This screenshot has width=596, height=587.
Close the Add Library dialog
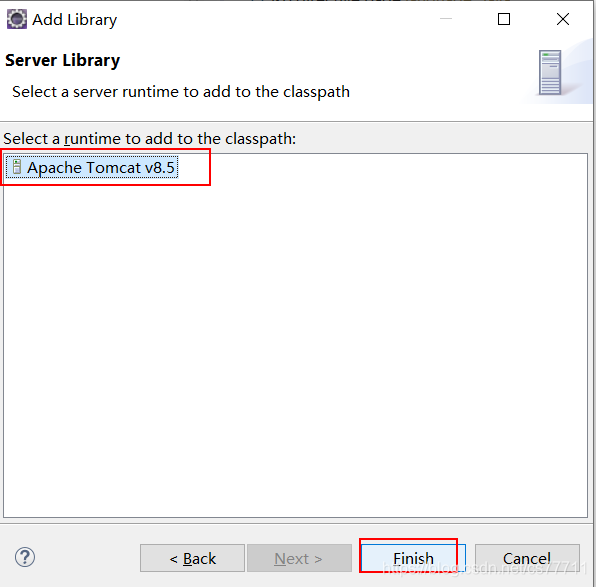point(563,19)
